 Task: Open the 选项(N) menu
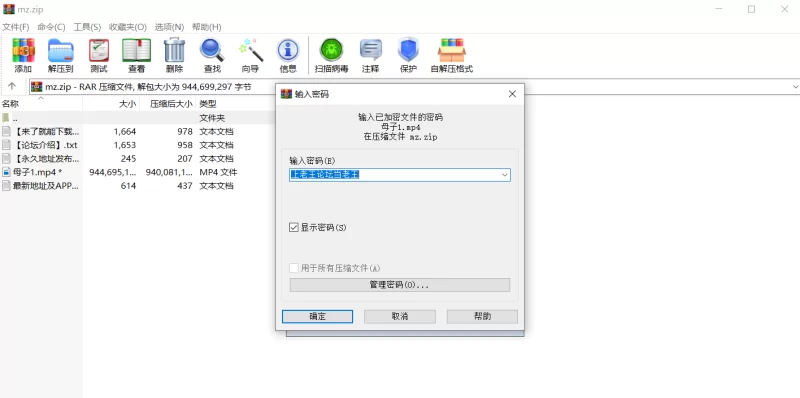click(x=169, y=27)
